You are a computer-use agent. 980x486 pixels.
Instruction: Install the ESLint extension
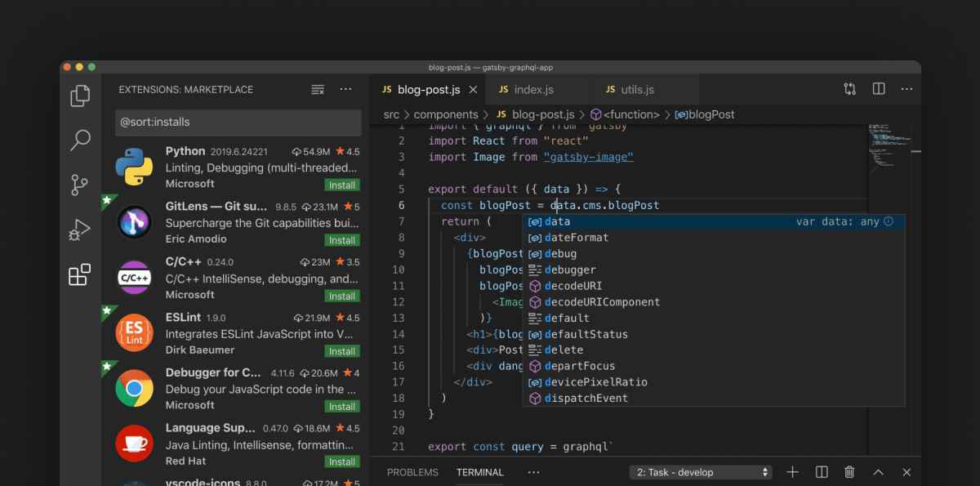point(341,351)
